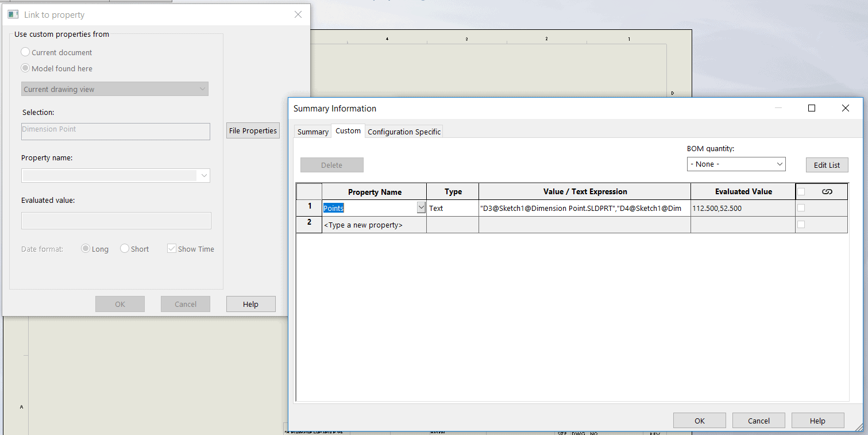The width and height of the screenshot is (868, 435).
Task: Click the evaluated value 112.500,52.500
Action: tap(743, 208)
